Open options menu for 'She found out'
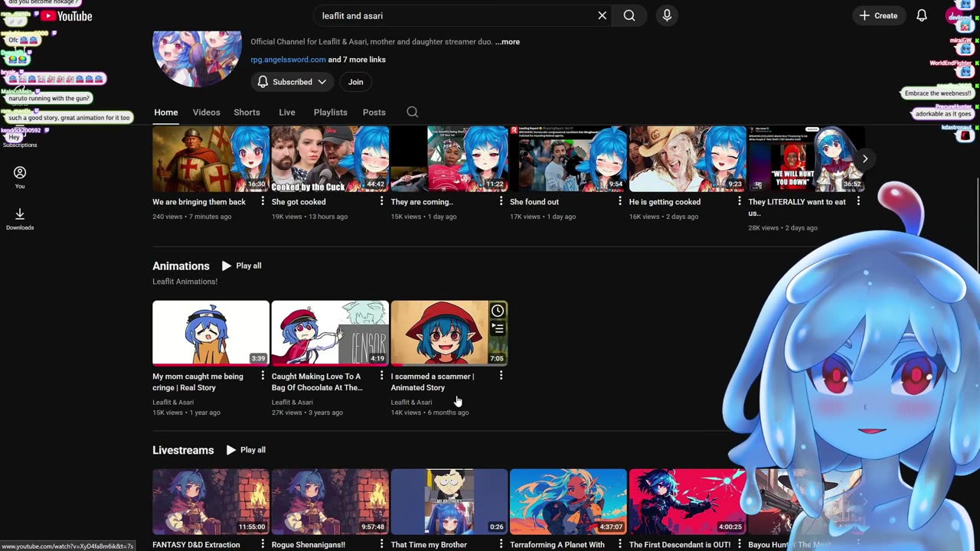This screenshot has width=980, height=551. click(x=620, y=201)
